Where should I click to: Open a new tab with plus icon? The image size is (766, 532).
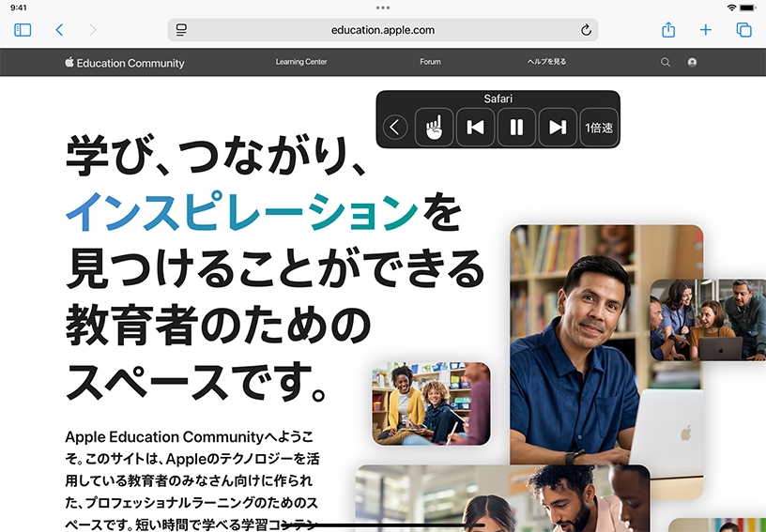point(706,30)
